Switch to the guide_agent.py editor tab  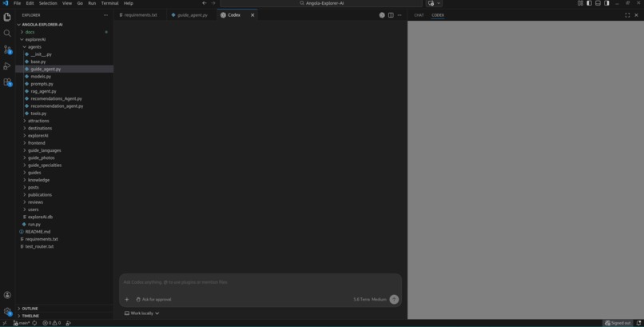pyautogui.click(x=192, y=15)
